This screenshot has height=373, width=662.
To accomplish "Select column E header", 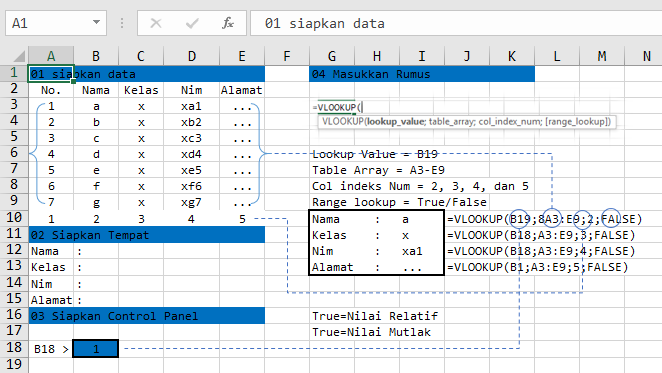I will 241,56.
